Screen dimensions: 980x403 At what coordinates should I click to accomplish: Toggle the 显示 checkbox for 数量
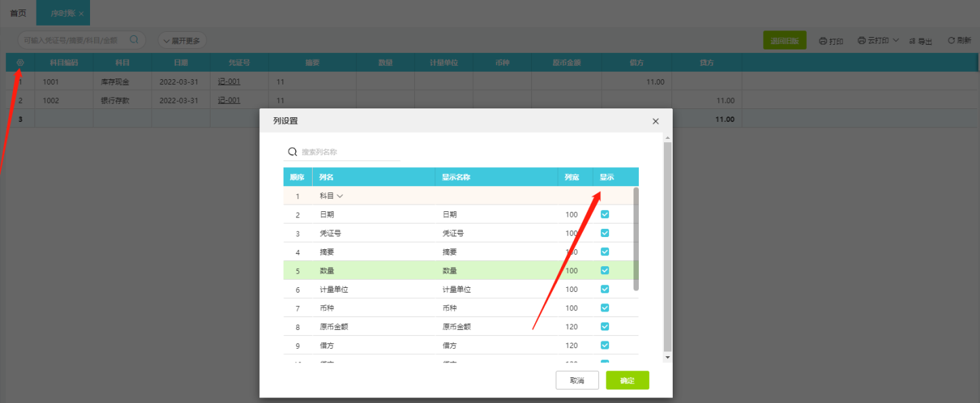tap(605, 270)
